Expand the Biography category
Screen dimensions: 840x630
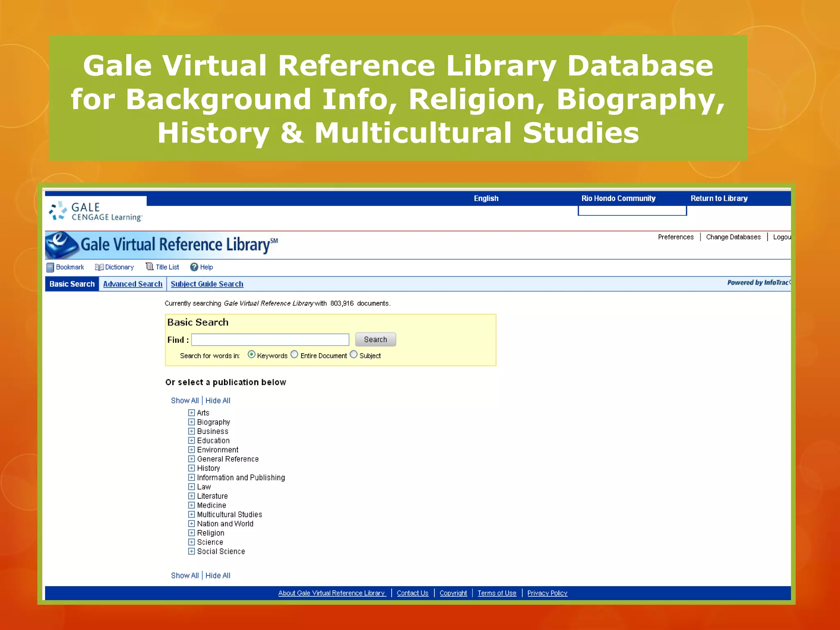[192, 422]
